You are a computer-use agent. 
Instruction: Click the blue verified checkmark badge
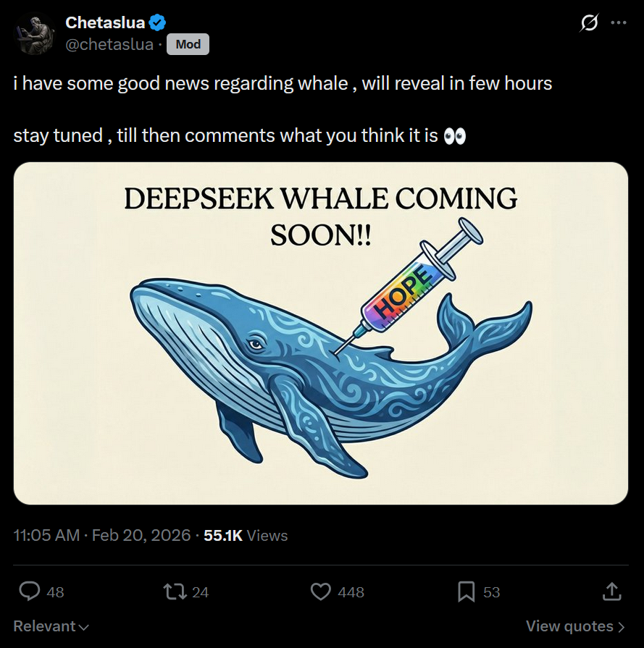click(x=157, y=22)
